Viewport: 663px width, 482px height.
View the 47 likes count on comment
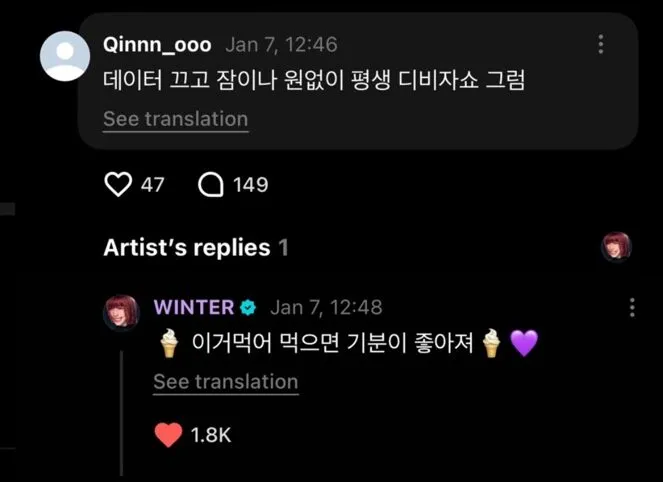tap(152, 185)
